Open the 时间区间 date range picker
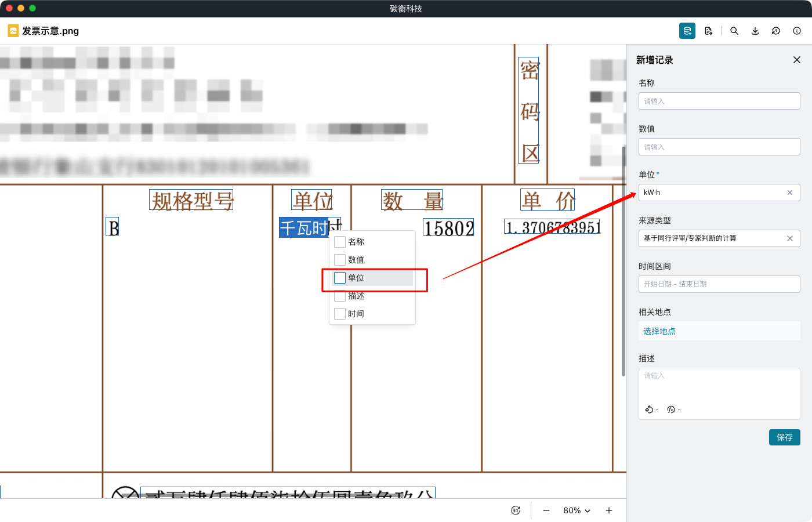This screenshot has width=812, height=522. pyautogui.click(x=719, y=284)
